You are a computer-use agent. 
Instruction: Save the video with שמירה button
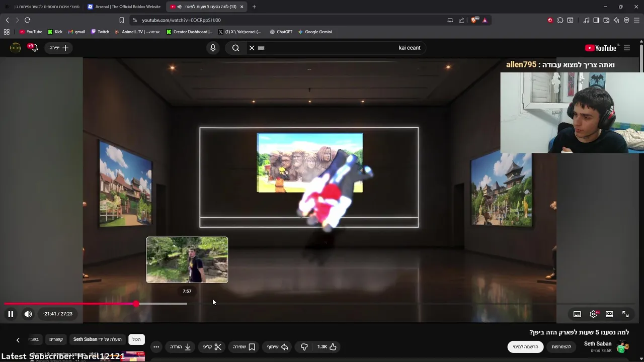click(x=244, y=346)
